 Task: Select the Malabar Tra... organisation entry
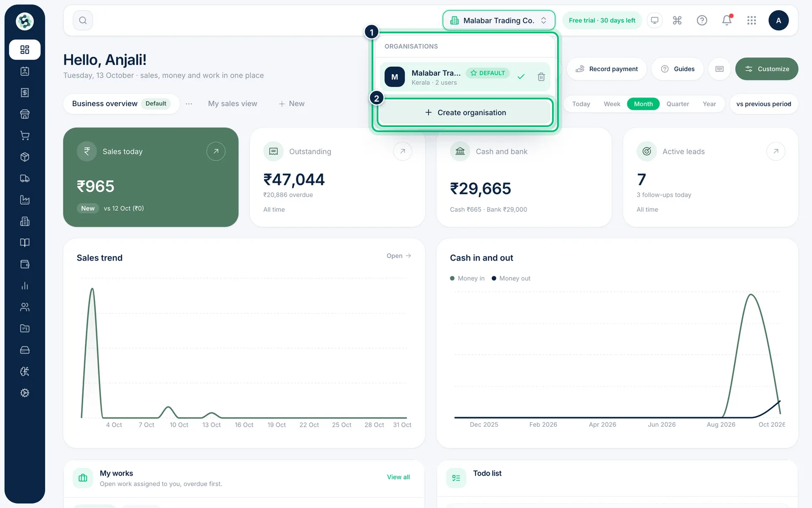(465, 77)
